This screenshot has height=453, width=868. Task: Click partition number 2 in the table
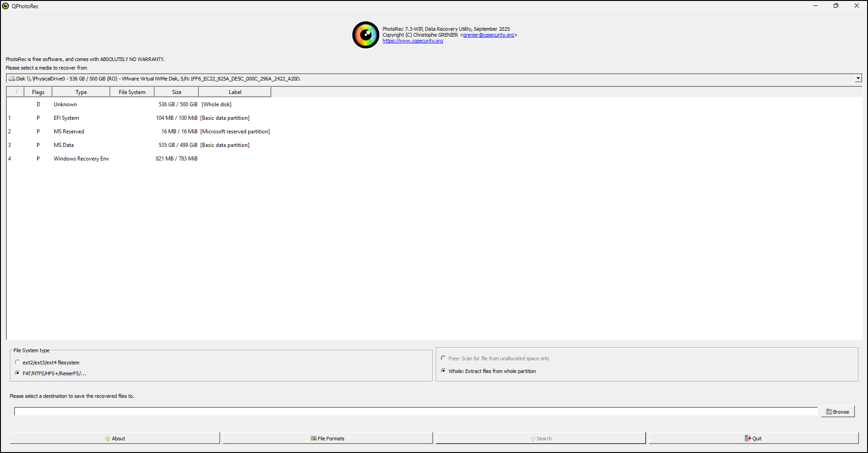tap(9, 132)
